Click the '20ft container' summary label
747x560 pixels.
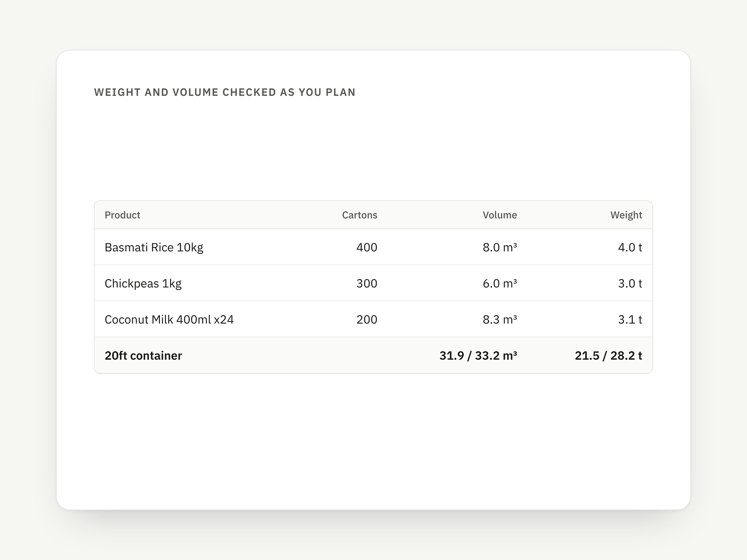[x=143, y=355]
